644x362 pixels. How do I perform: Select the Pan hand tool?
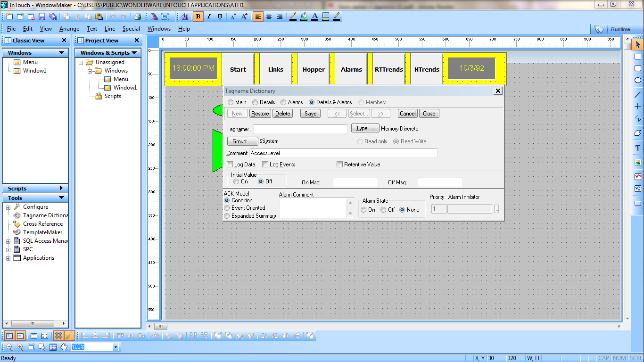point(64,347)
